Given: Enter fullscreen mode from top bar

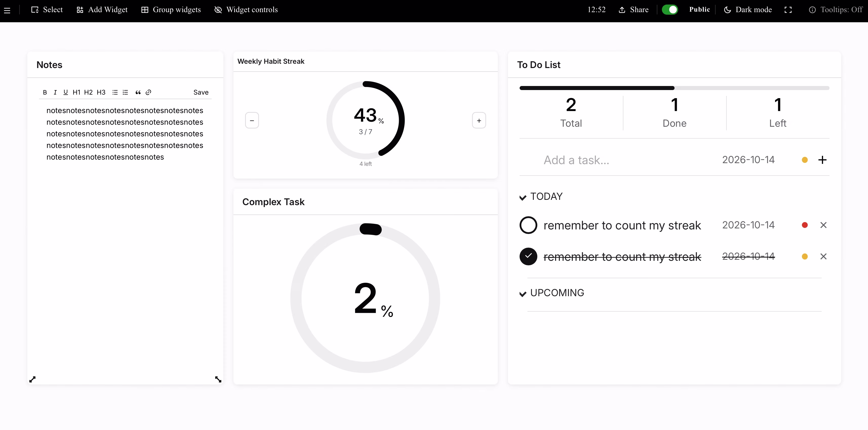Looking at the screenshot, I should pos(788,10).
